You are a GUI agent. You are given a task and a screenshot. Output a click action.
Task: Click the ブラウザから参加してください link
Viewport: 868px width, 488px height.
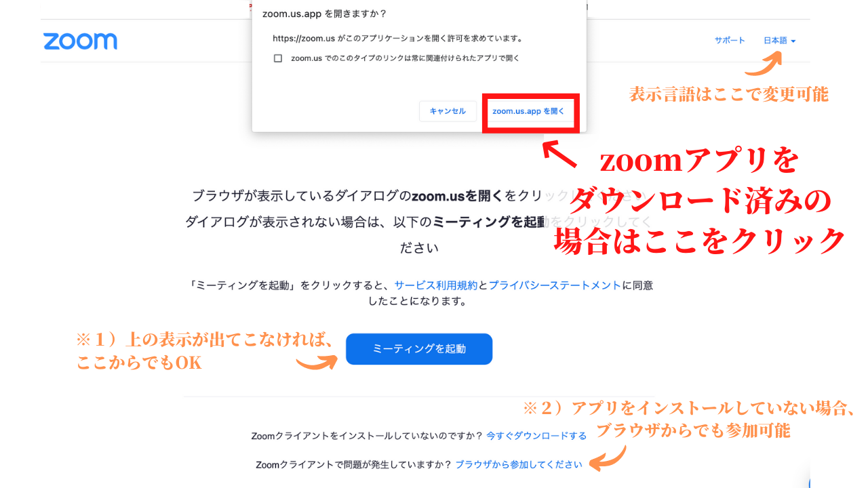pyautogui.click(x=519, y=464)
